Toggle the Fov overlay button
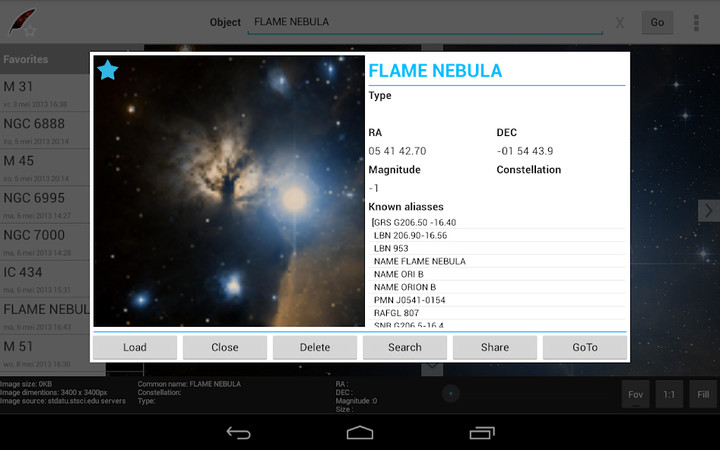 [x=635, y=394]
